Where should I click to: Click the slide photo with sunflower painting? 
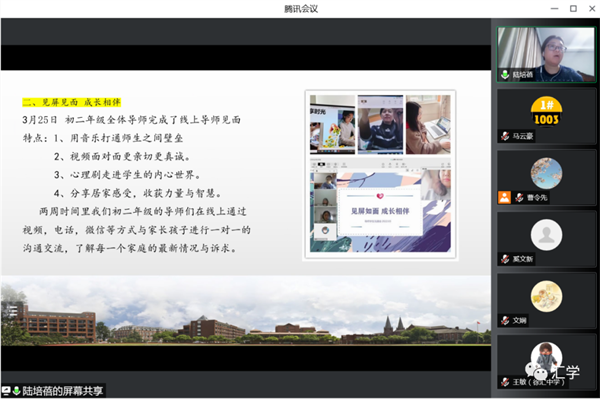coord(333,124)
